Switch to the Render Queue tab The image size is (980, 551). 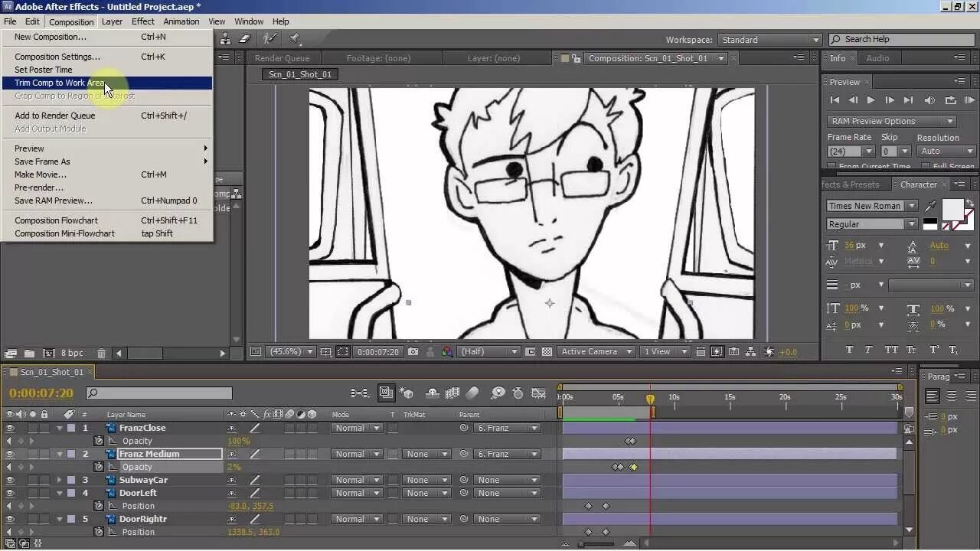click(282, 58)
